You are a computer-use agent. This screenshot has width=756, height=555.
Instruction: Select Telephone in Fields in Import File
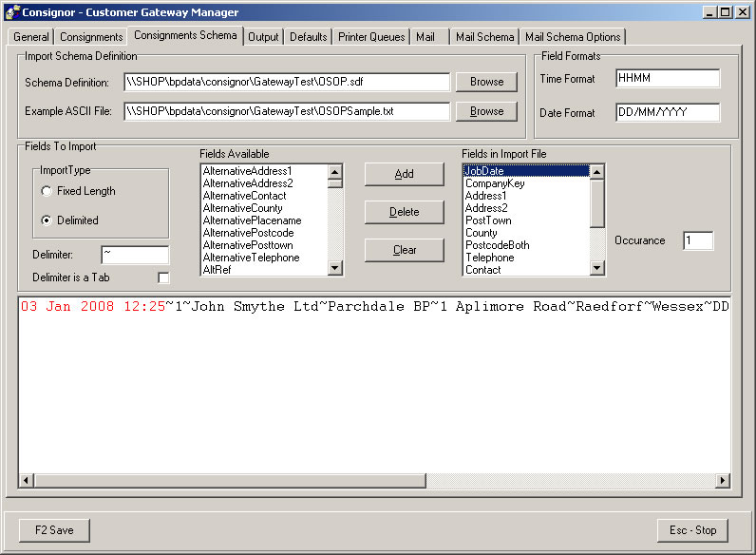point(526,258)
